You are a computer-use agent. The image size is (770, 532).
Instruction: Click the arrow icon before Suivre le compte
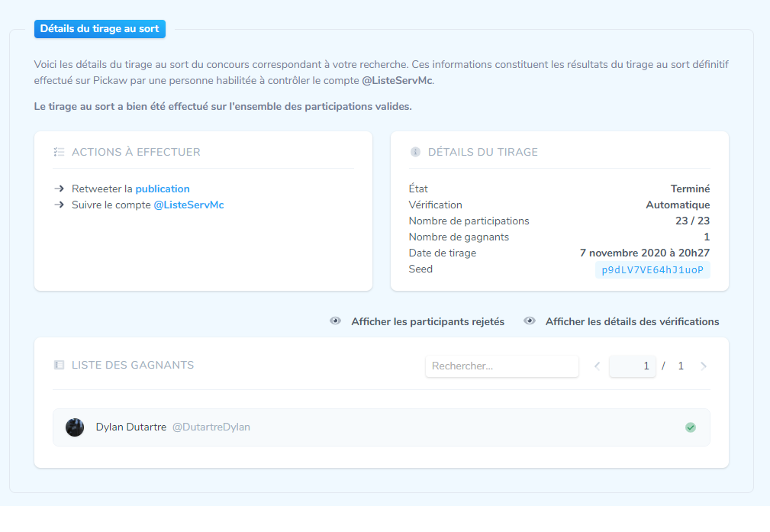pos(59,205)
